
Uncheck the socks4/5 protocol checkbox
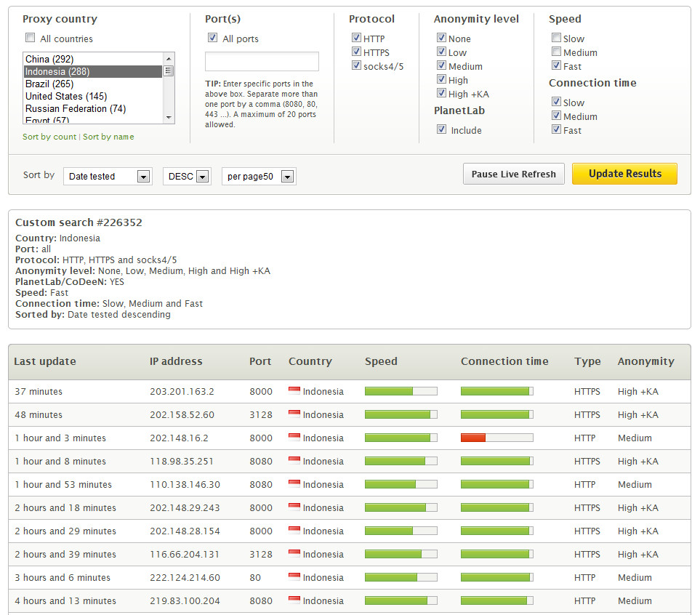(x=356, y=65)
